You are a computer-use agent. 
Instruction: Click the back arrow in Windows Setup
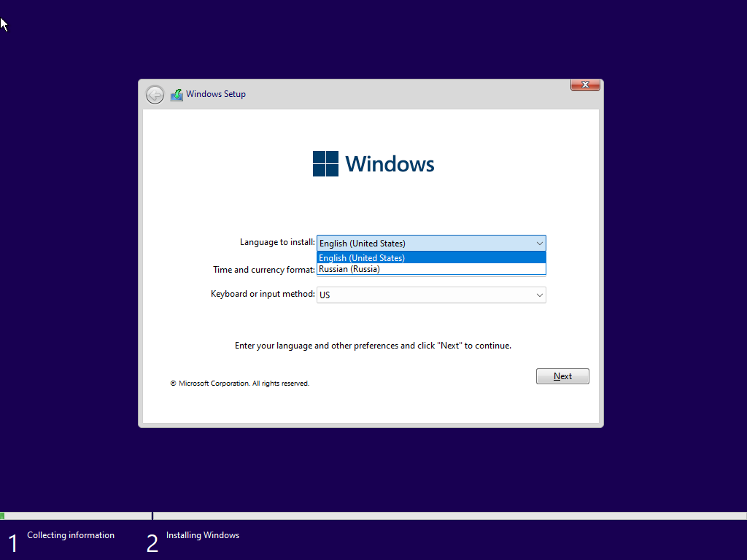click(x=155, y=95)
